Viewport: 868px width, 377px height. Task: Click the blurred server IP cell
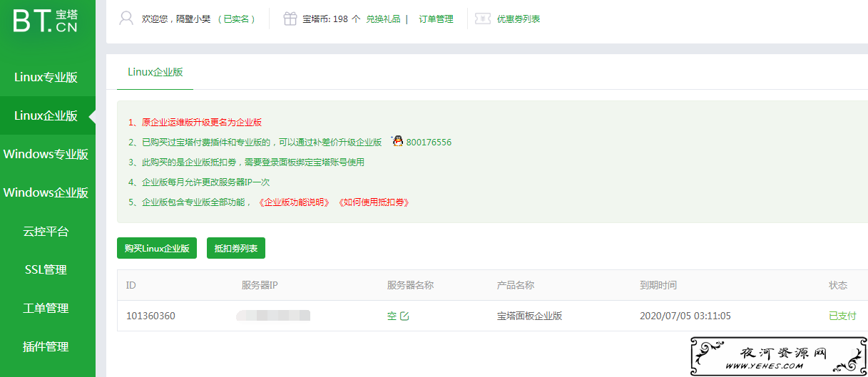(x=273, y=316)
